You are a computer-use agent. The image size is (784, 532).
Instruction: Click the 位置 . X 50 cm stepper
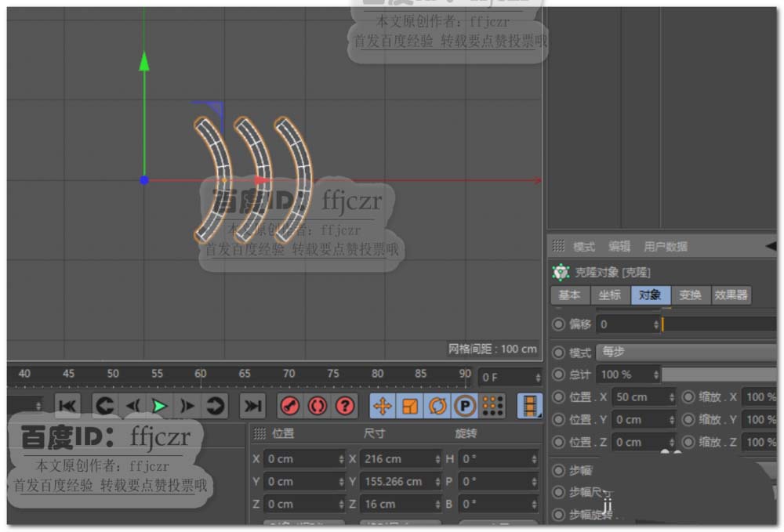[672, 397]
